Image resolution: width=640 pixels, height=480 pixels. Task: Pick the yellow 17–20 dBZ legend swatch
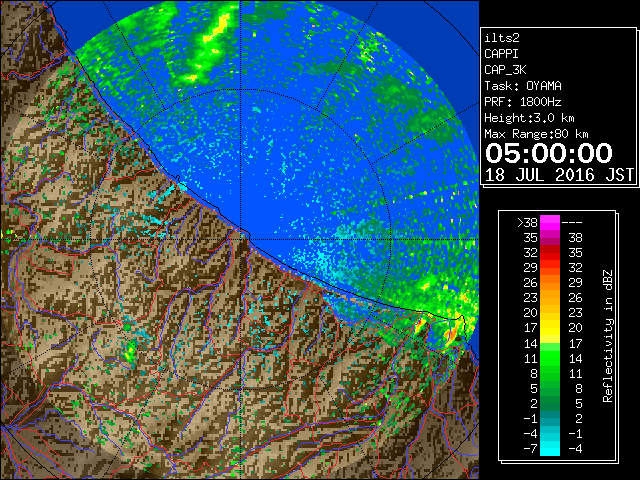(550, 328)
